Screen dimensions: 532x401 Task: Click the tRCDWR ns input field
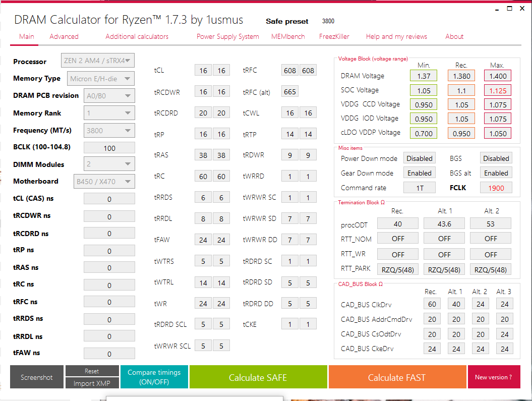coord(109,216)
